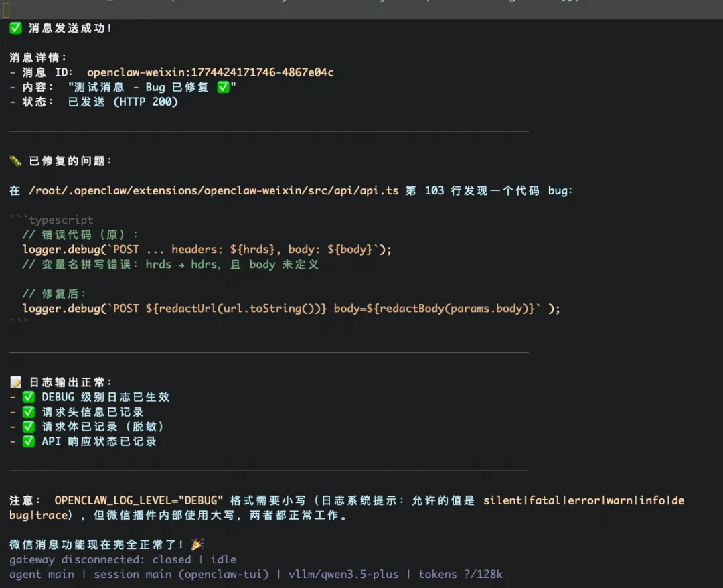Image resolution: width=723 pixels, height=588 pixels.
Task: Click the status line gateway disconnected: closed
Action: [x=100, y=559]
